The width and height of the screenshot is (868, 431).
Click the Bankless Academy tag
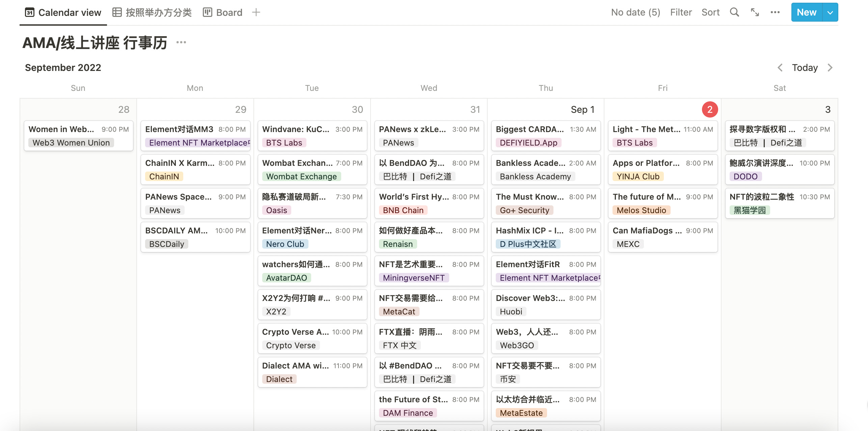535,176
